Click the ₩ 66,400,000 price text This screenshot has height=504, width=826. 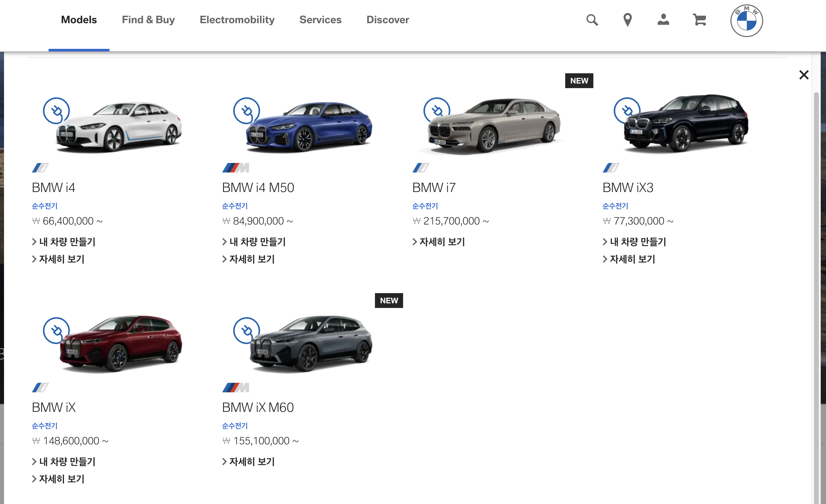tap(67, 221)
